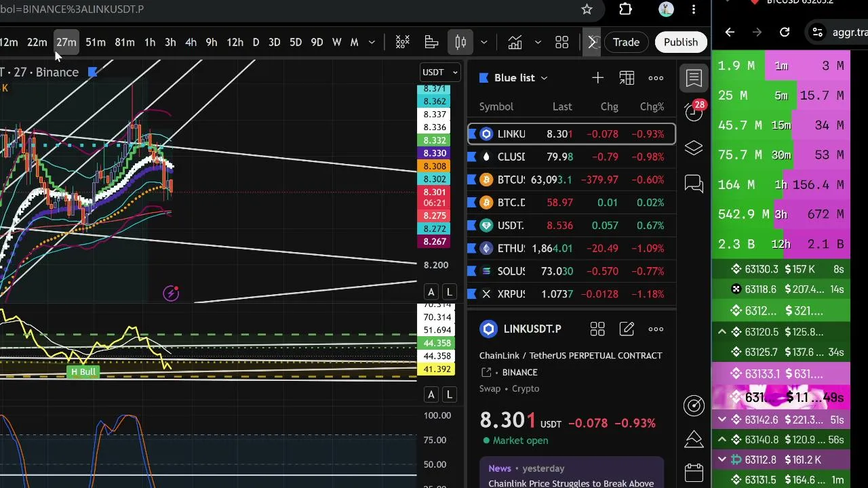Open the Chrome three-dot menu
Screen dimensions: 868x488
coord(693,9)
